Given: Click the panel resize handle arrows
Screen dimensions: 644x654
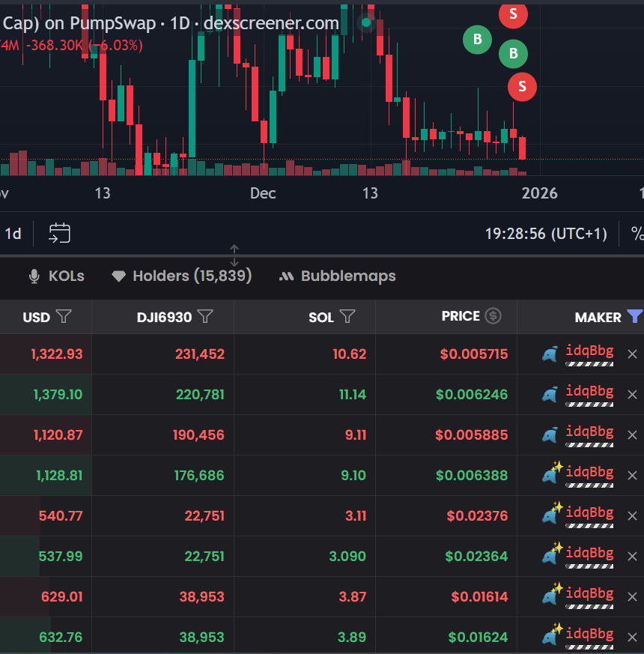Looking at the screenshot, I should (x=234, y=255).
